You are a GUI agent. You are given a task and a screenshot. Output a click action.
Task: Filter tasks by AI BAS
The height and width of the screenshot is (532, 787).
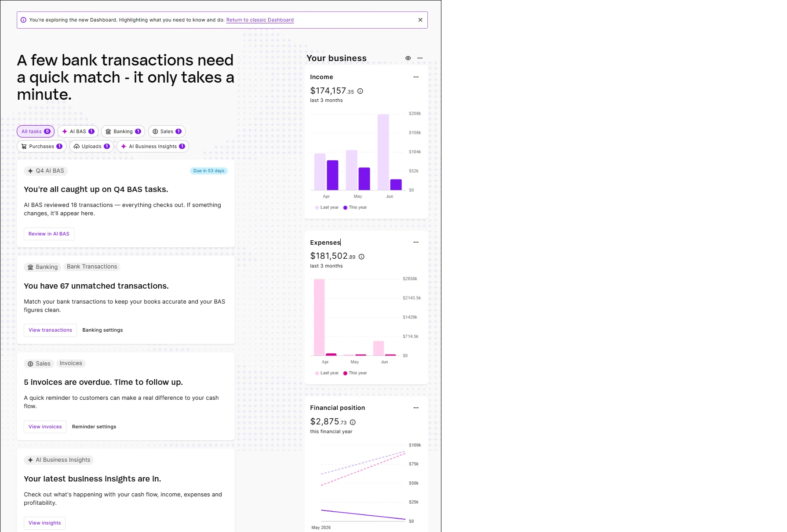coord(78,131)
